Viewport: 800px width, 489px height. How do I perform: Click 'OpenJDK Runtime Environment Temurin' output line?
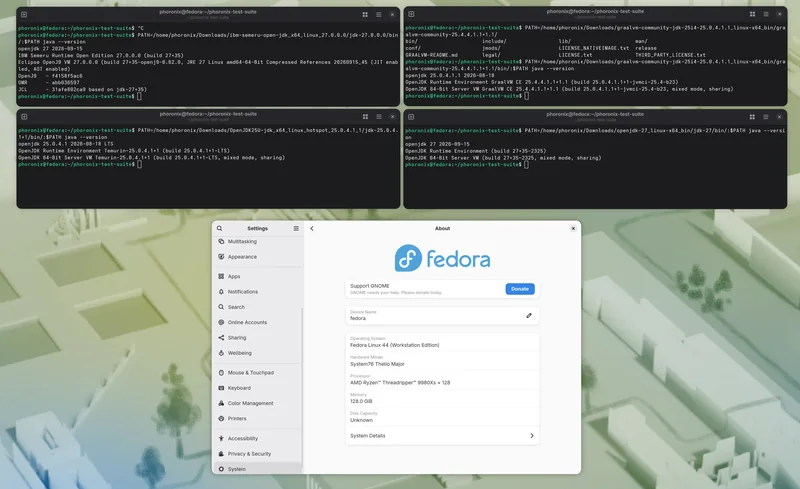[123, 151]
